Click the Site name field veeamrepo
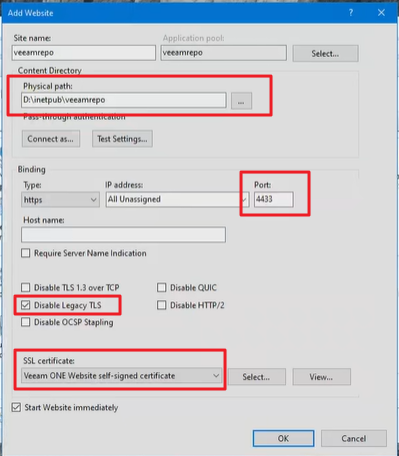This screenshot has width=399, height=456. click(x=84, y=53)
